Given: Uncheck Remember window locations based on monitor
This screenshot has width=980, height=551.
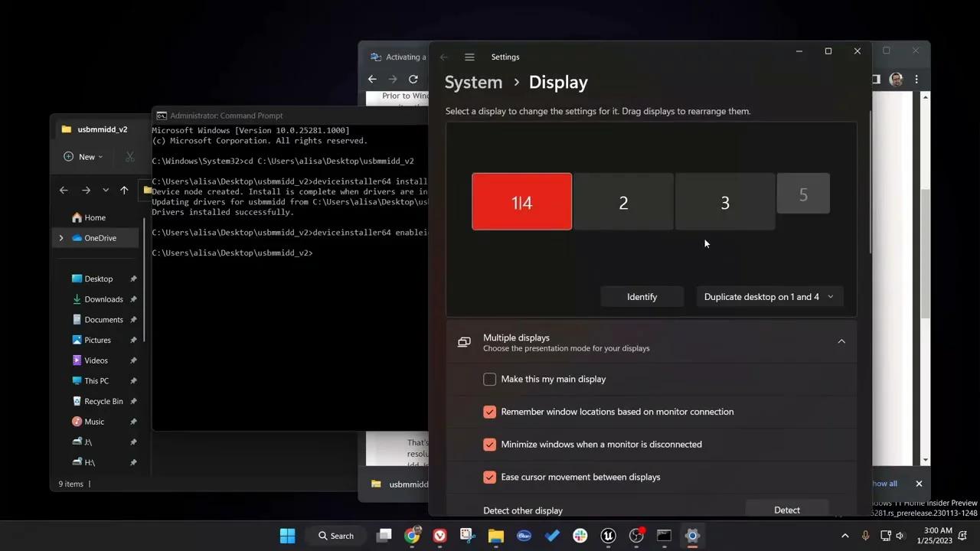Looking at the screenshot, I should click(490, 412).
